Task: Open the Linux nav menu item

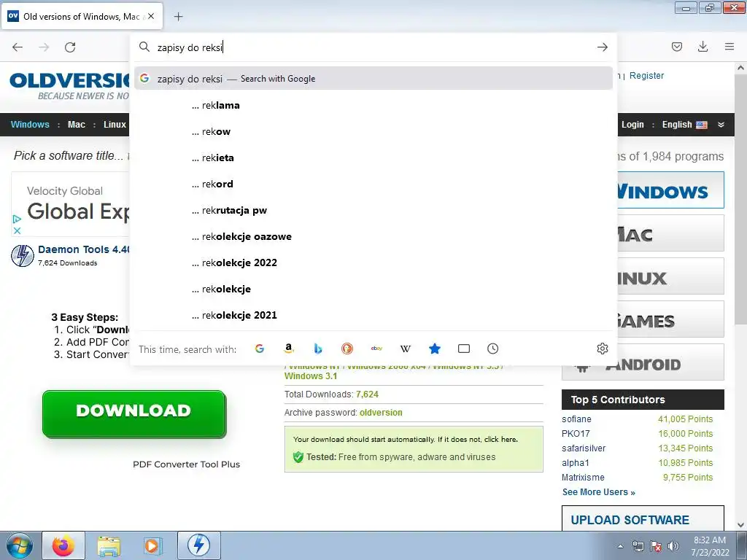Action: click(x=115, y=124)
